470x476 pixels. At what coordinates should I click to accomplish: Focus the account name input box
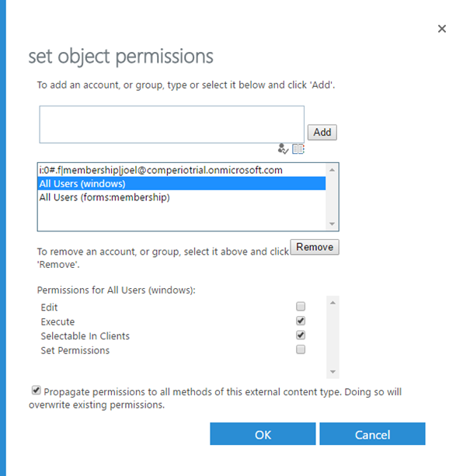pyautogui.click(x=172, y=124)
